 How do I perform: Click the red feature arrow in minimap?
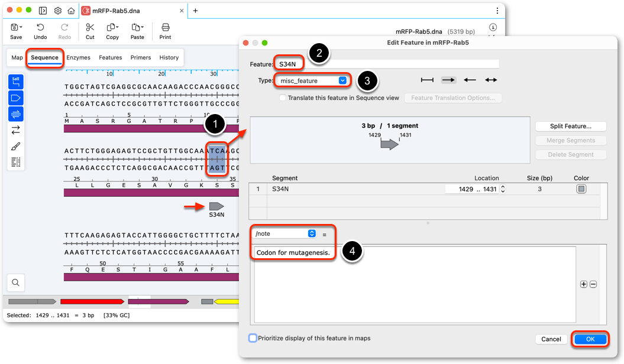click(x=92, y=301)
